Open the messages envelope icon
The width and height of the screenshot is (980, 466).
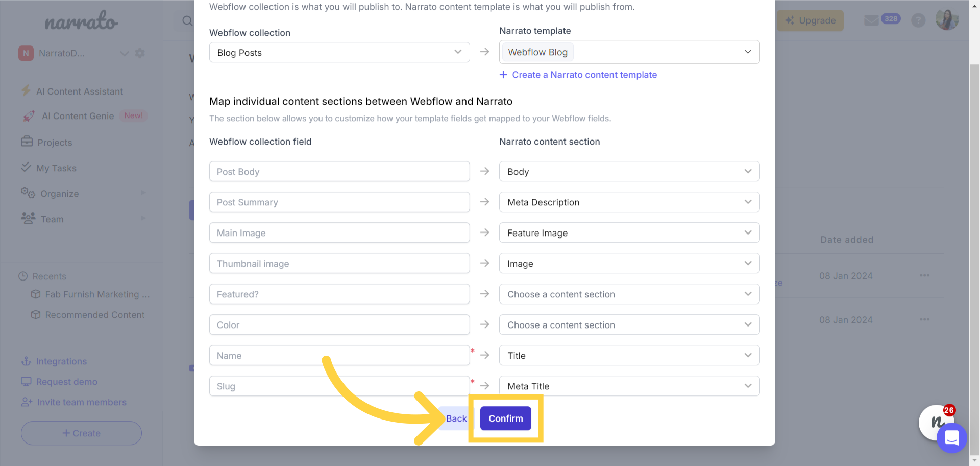point(871,20)
